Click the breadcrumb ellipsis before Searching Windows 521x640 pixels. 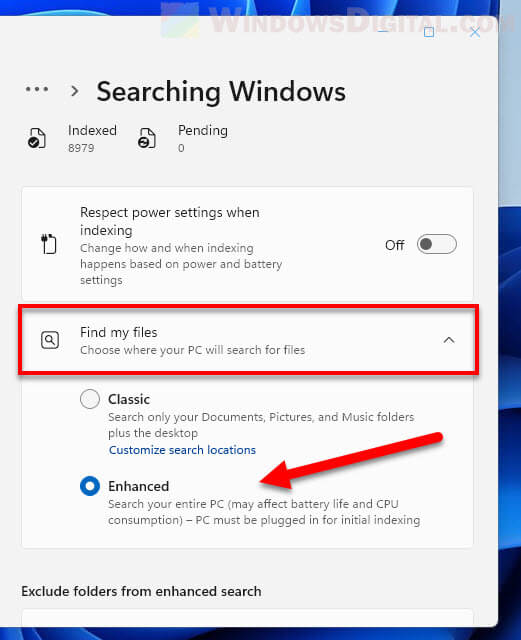(x=37, y=89)
